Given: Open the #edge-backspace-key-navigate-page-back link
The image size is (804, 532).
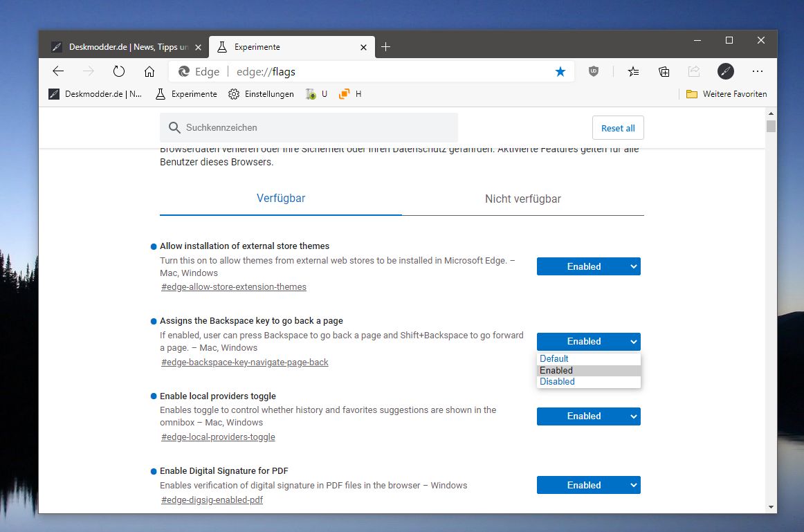Looking at the screenshot, I should (244, 363).
